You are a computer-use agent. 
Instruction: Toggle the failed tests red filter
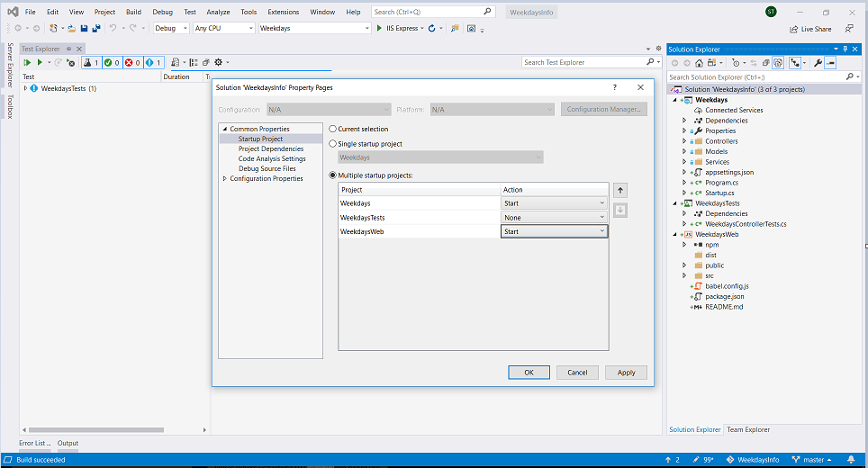132,62
